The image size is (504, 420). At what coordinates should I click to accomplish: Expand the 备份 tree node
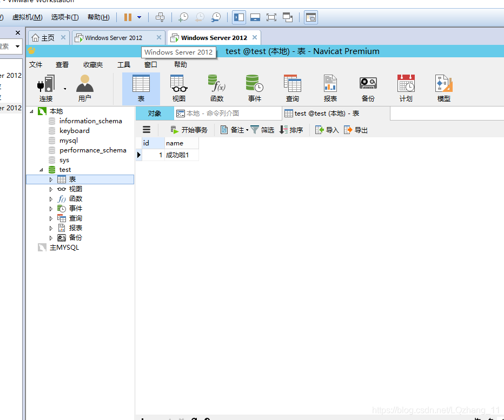pos(51,238)
